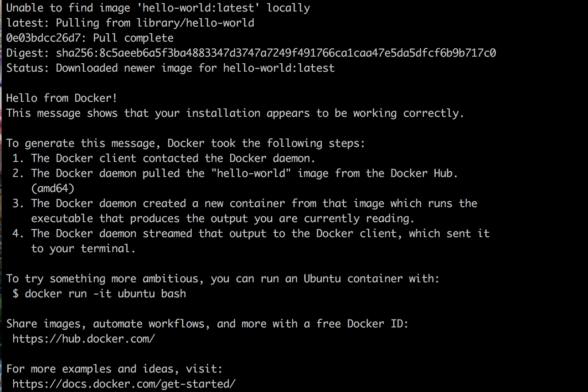Click the 'Hello from Docker!' line
The height and width of the screenshot is (392, 588).
pos(62,98)
